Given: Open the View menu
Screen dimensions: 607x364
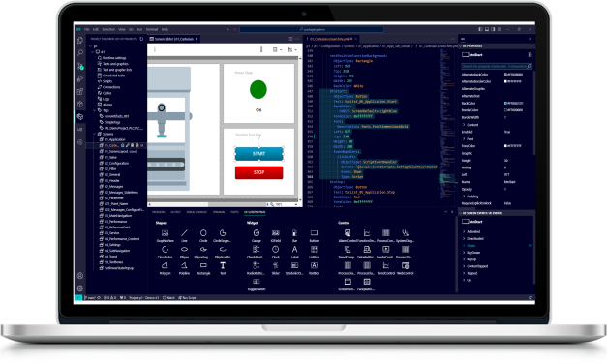Looking at the screenshot, I should click(x=122, y=29).
